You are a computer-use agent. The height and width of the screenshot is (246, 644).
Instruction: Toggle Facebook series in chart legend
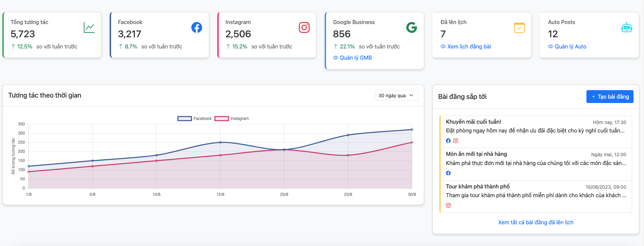(195, 119)
